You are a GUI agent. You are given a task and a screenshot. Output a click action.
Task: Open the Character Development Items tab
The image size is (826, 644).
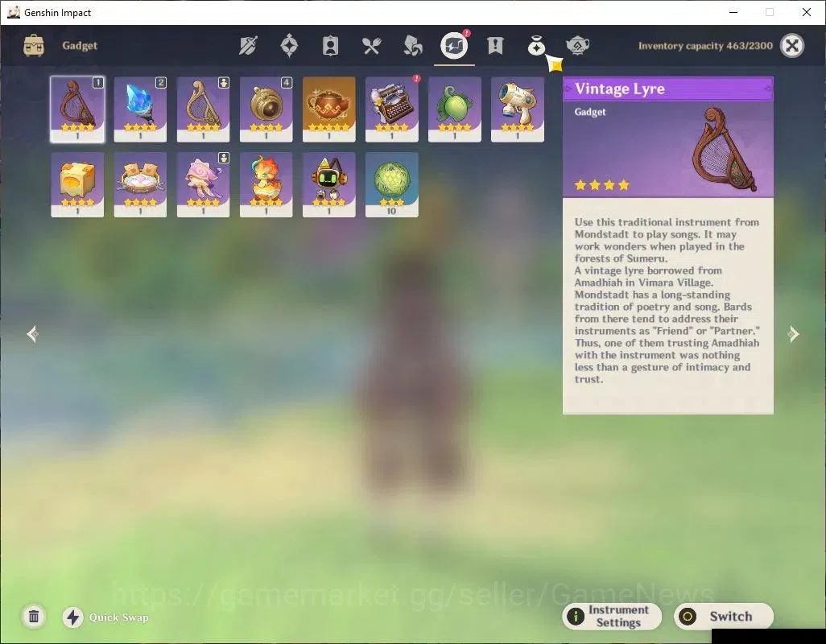pos(330,46)
